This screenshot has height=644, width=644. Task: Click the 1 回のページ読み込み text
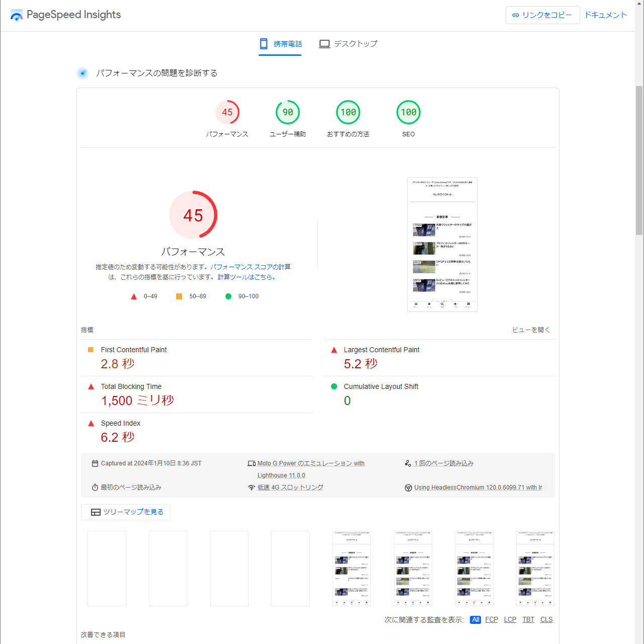[444, 463]
